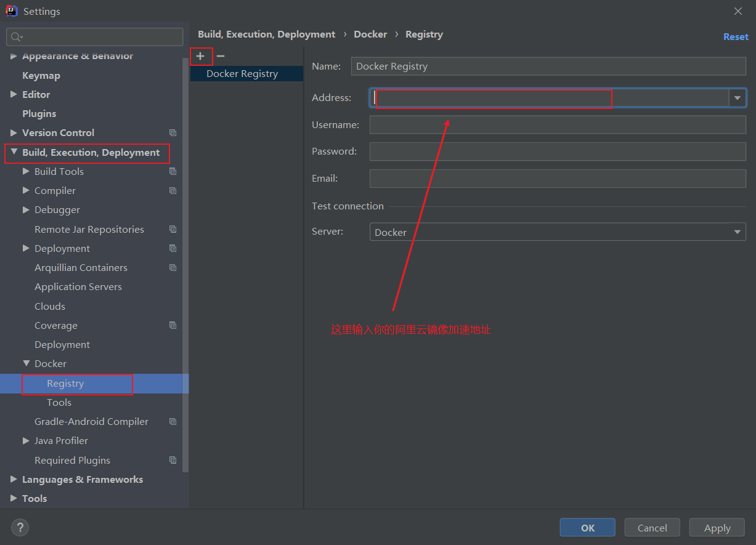Screen dimensions: 756x545
Task: Click the OK button
Action: [x=587, y=528]
